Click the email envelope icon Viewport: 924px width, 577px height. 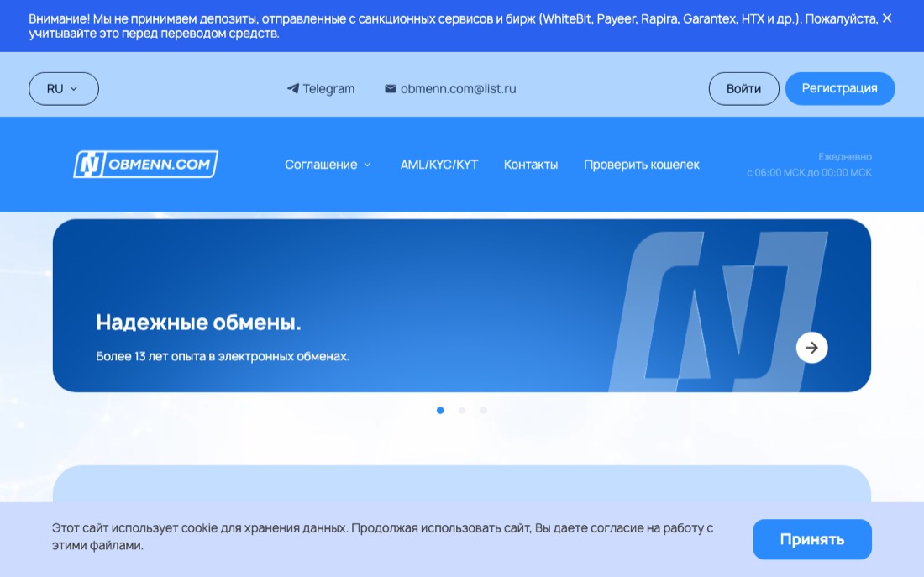coord(390,88)
